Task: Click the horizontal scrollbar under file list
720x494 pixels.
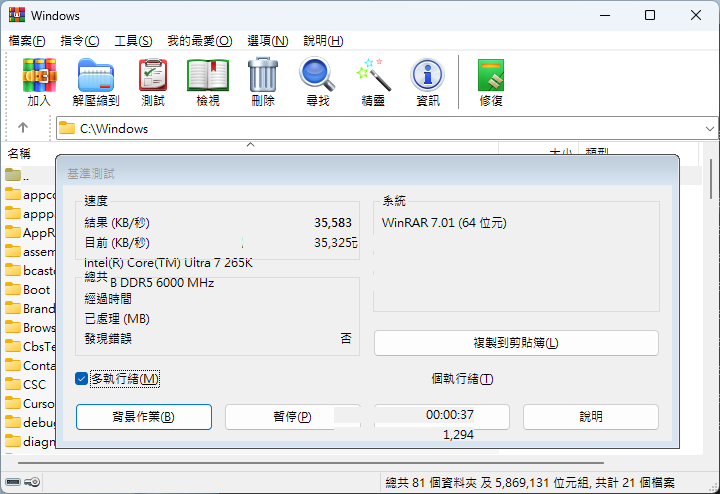Action: pos(310,463)
